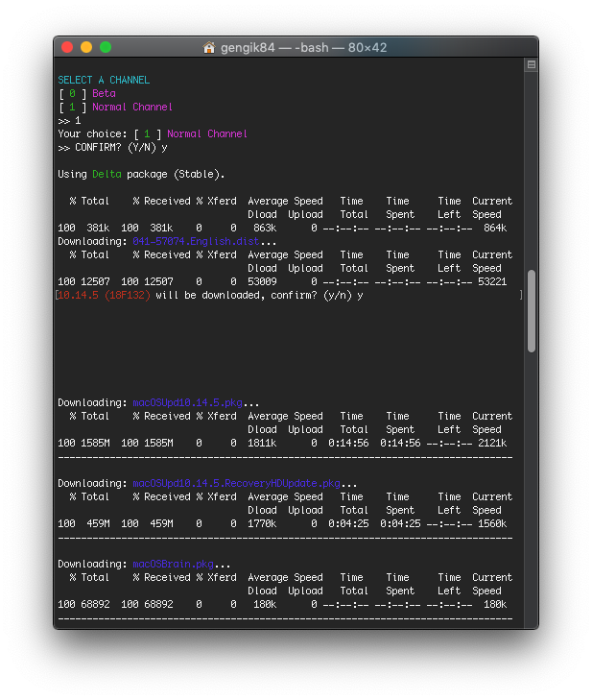Click the 'SELECT A CHANNEL' heading
This screenshot has width=592, height=700.
pos(104,80)
